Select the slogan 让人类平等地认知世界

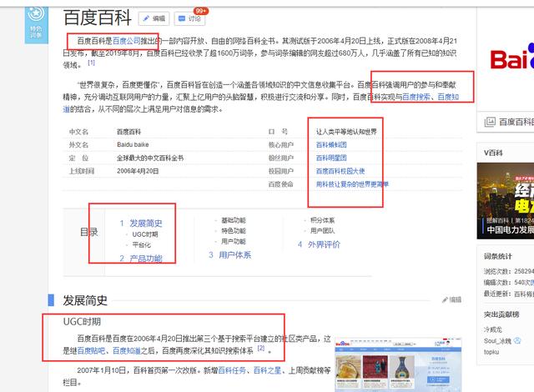pyautogui.click(x=346, y=132)
